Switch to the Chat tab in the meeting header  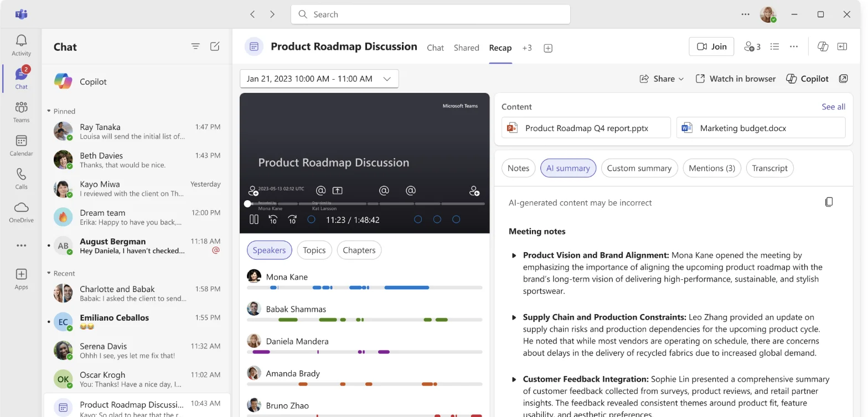pyautogui.click(x=435, y=48)
